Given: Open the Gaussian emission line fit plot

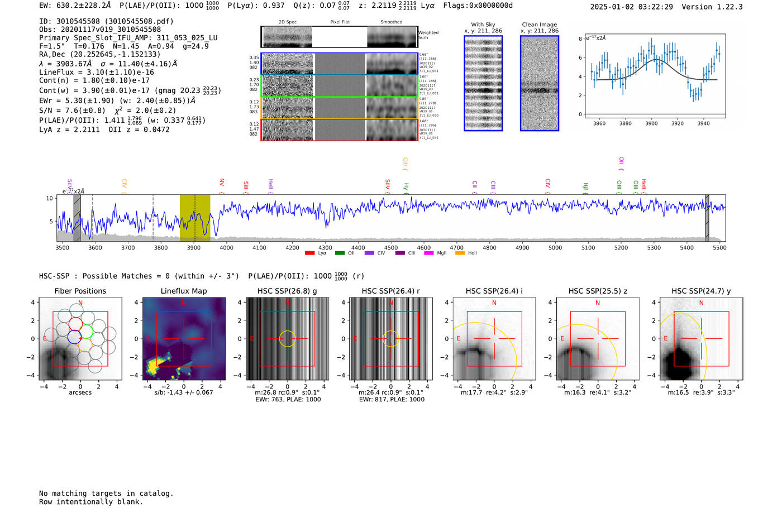Looking at the screenshot, I should (655, 76).
